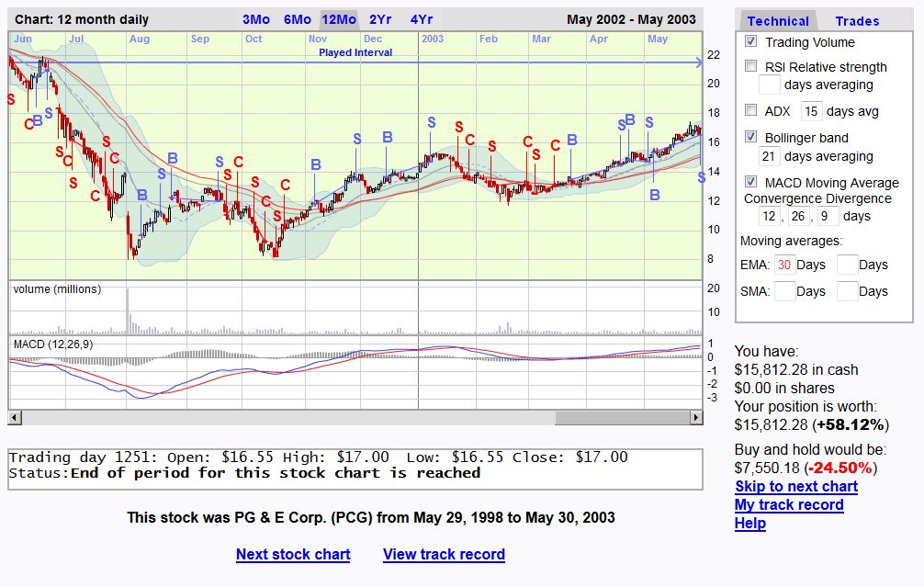Open Skip to next chart link
Screen dimensions: 924x587
pyautogui.click(x=796, y=486)
